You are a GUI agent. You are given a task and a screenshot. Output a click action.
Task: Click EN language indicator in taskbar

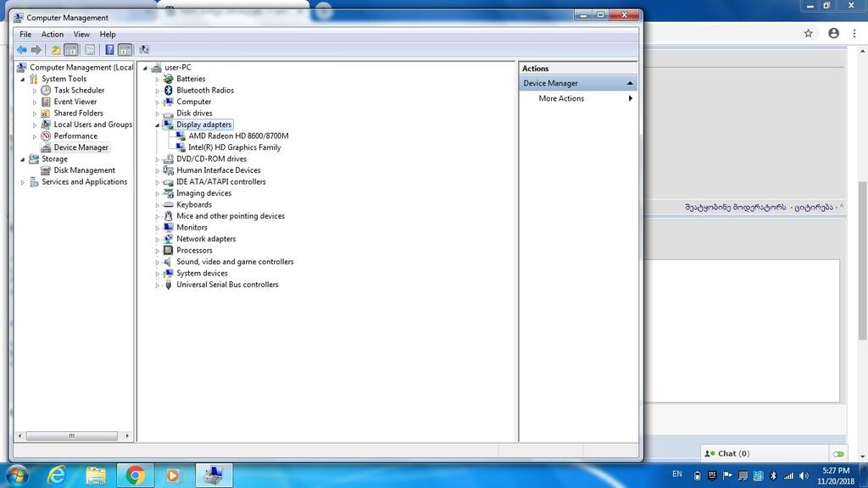coord(677,474)
